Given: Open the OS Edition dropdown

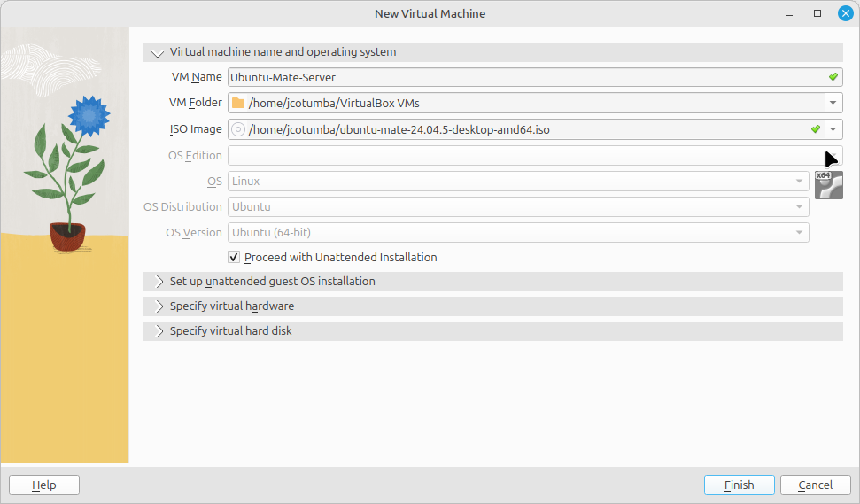Looking at the screenshot, I should tap(535, 155).
